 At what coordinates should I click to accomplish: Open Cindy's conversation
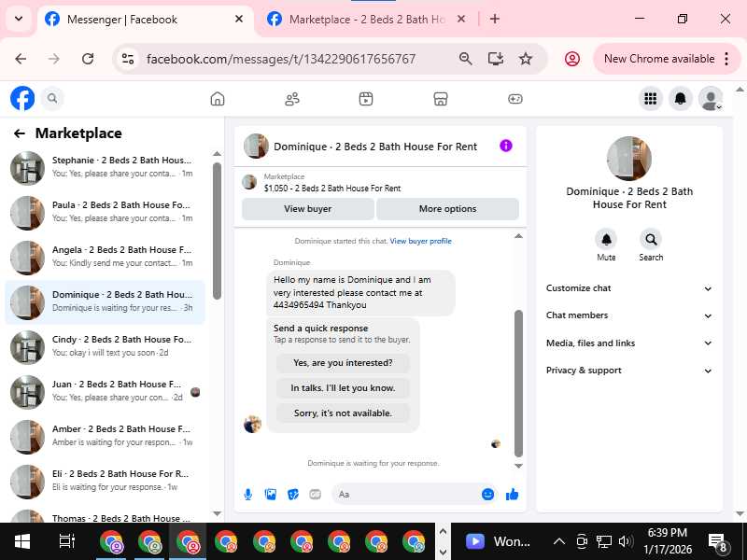point(106,346)
